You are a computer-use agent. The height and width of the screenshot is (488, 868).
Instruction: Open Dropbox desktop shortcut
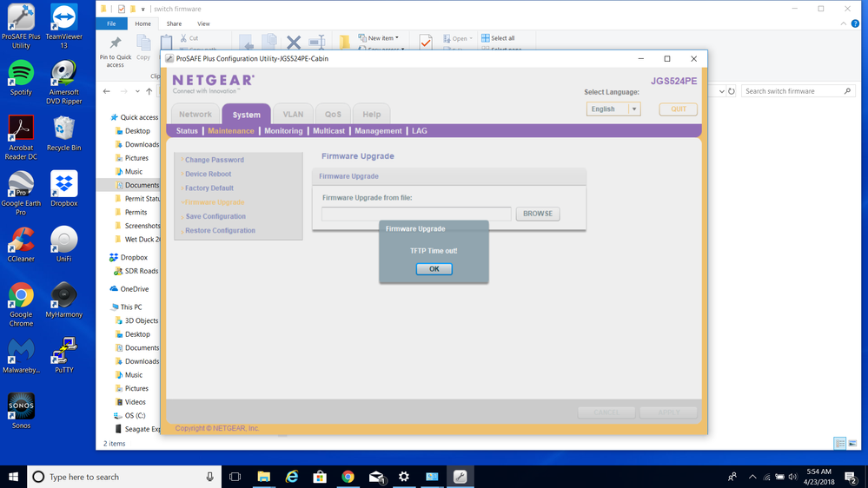pyautogui.click(x=63, y=188)
